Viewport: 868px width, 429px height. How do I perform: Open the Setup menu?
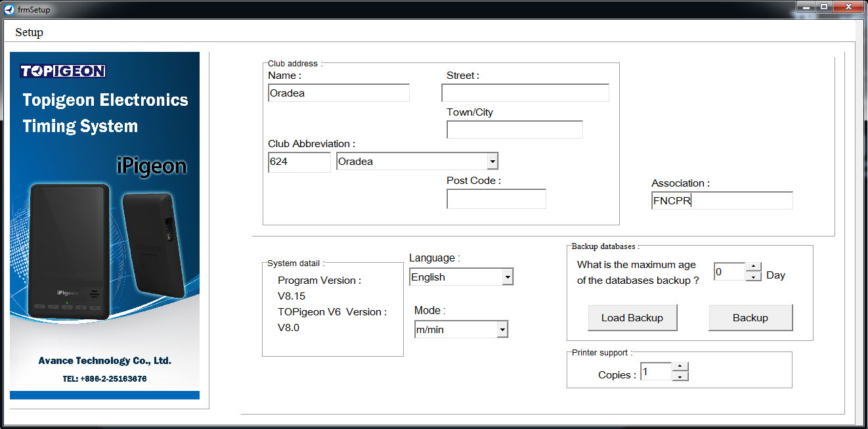tap(29, 32)
